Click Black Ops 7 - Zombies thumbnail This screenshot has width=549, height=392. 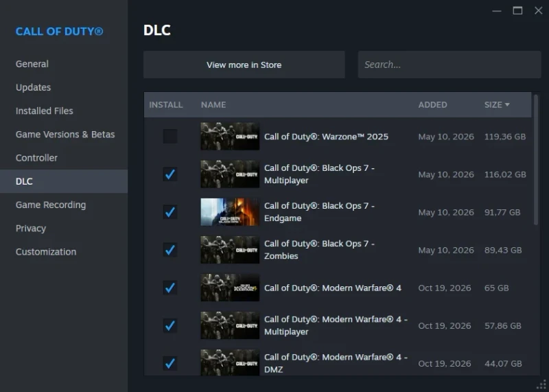click(230, 250)
